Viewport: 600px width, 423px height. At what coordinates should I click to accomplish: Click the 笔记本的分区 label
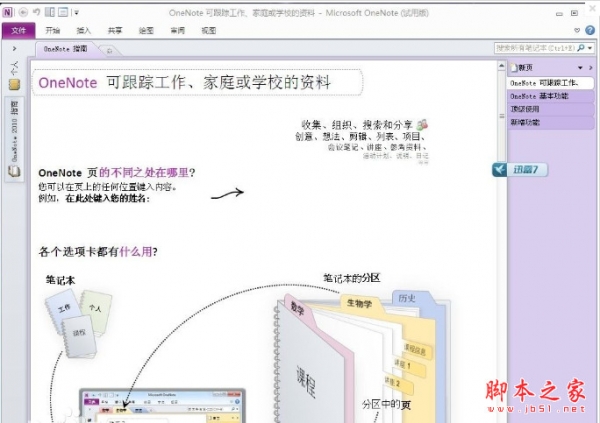352,278
